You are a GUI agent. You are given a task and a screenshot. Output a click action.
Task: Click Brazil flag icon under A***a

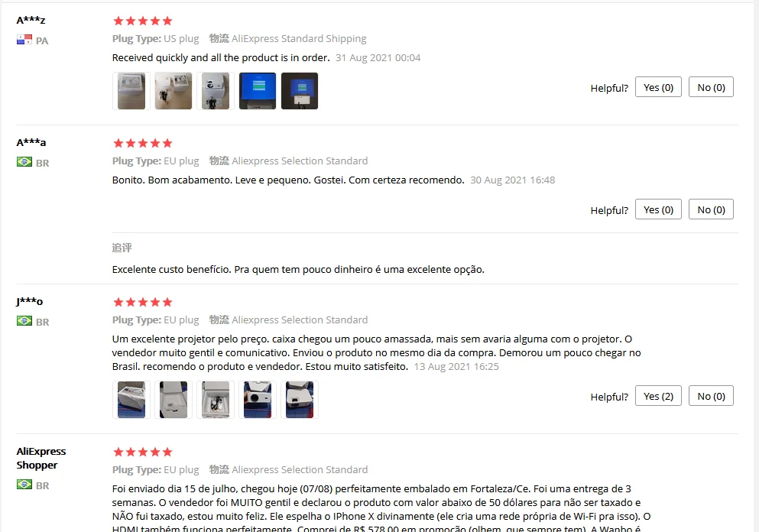(24, 162)
